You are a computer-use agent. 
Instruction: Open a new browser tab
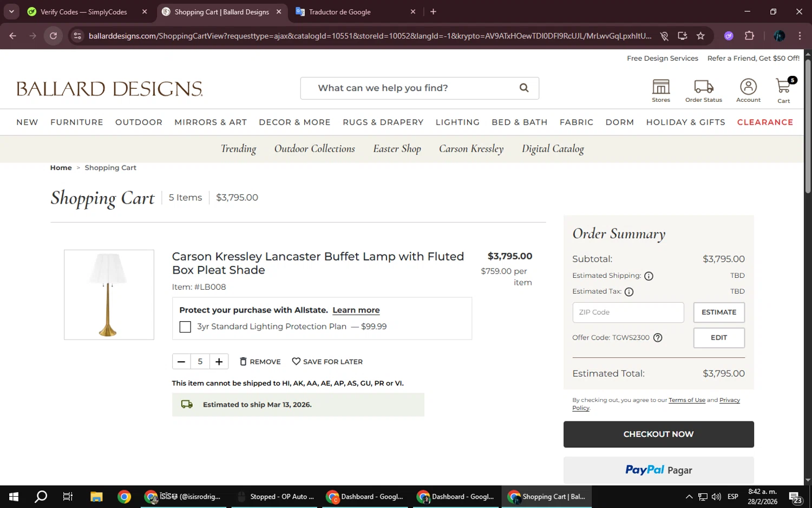click(433, 12)
